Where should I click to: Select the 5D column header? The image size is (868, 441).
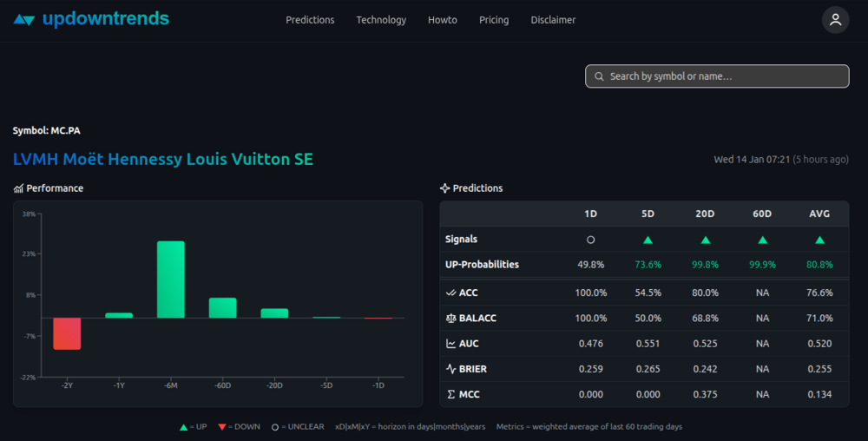[648, 214]
